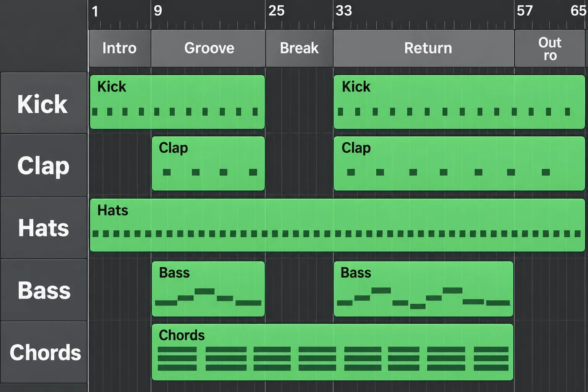588x392 pixels.
Task: Select the Kick clip spanning Intro and Groove
Action: click(177, 102)
